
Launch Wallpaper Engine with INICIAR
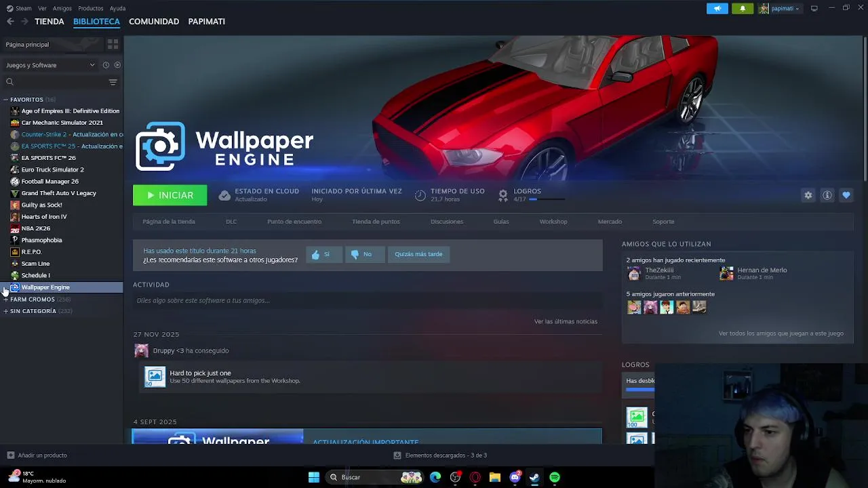170,195
